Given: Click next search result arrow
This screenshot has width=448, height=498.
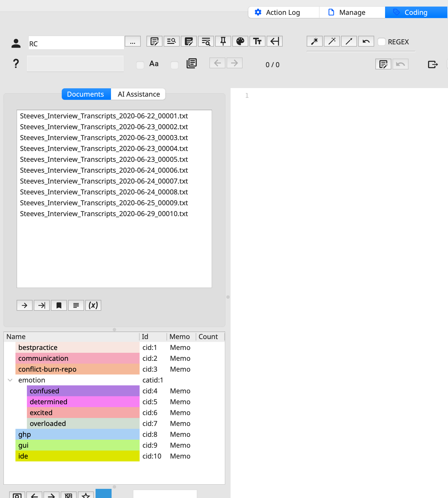Looking at the screenshot, I should point(234,63).
